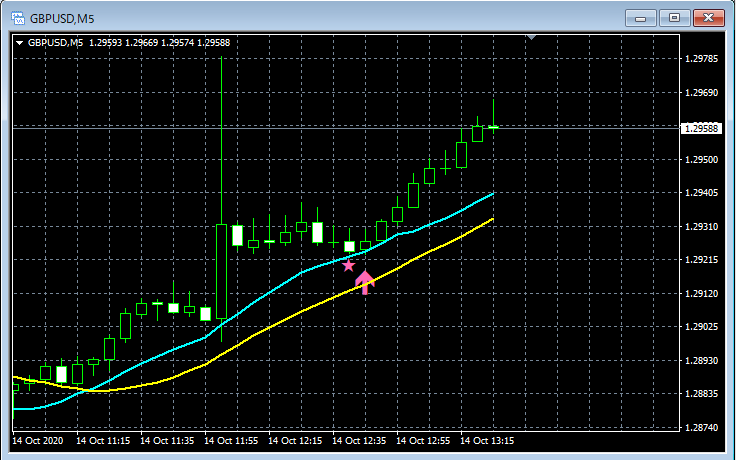Click the current price label 1.29588
The width and height of the screenshot is (737, 460).
click(701, 128)
